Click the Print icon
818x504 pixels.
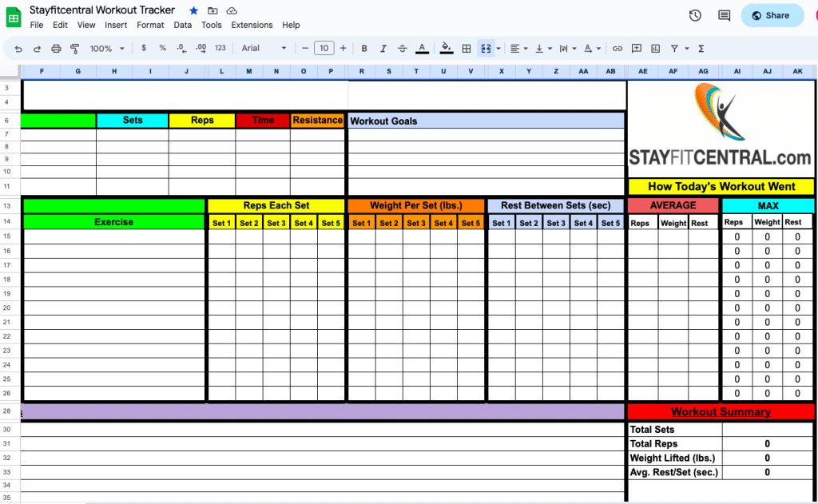tap(56, 49)
